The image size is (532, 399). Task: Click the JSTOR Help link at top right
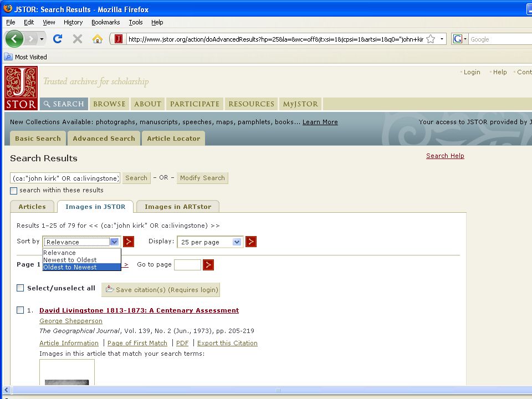pyautogui.click(x=500, y=72)
